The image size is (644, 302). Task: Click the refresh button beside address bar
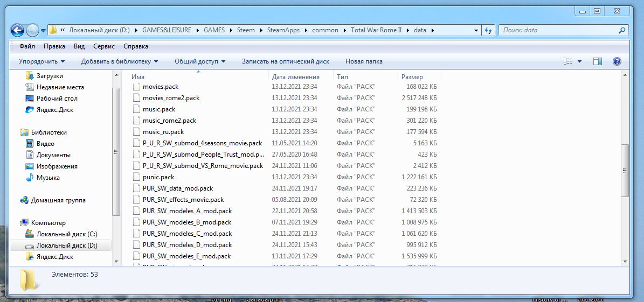[x=488, y=30]
